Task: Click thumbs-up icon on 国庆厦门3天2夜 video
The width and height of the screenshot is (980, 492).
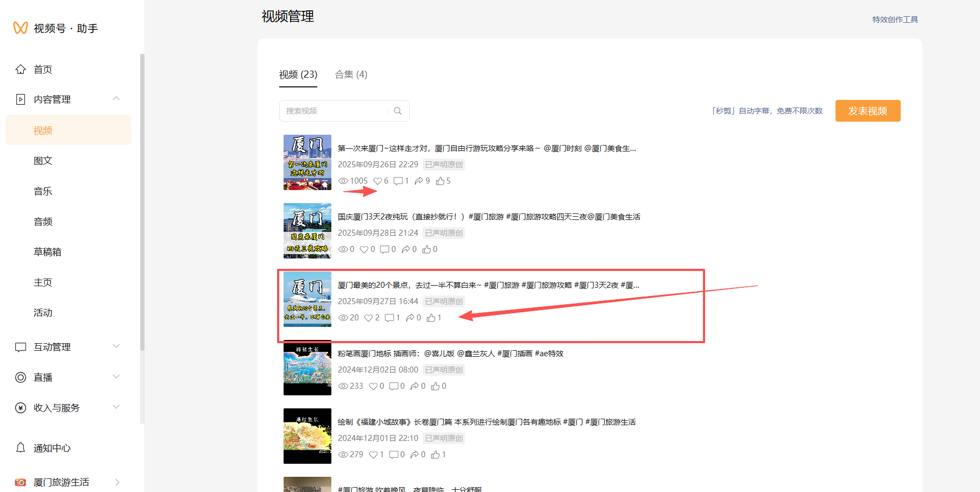Action: (x=427, y=249)
